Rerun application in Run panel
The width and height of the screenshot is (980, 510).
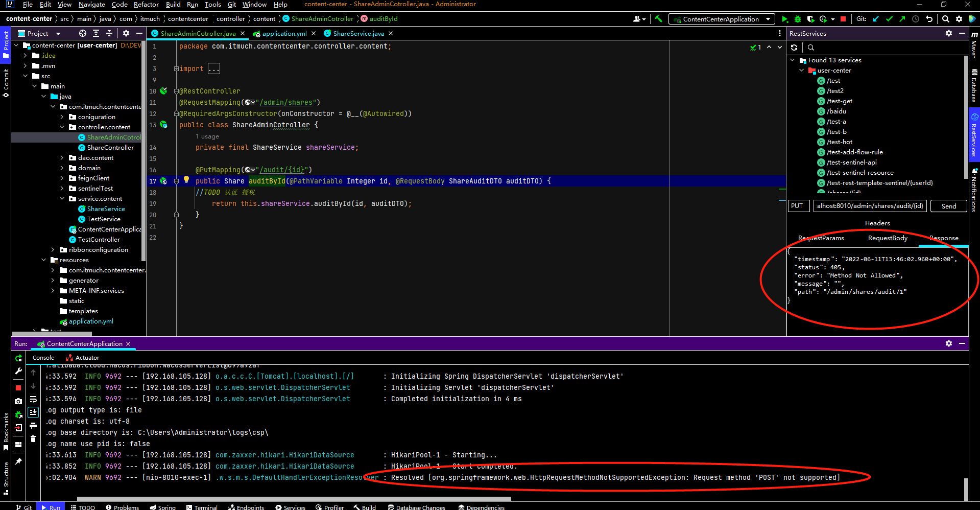point(18,358)
